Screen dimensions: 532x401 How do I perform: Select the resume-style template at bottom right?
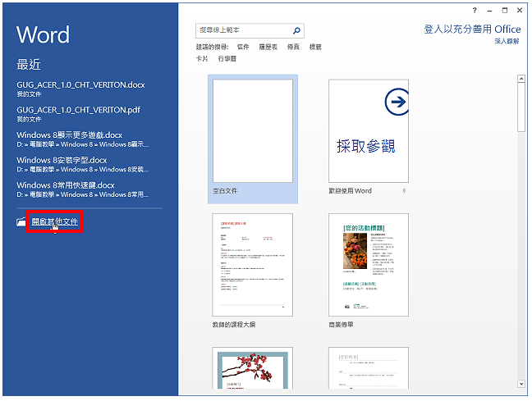369,367
